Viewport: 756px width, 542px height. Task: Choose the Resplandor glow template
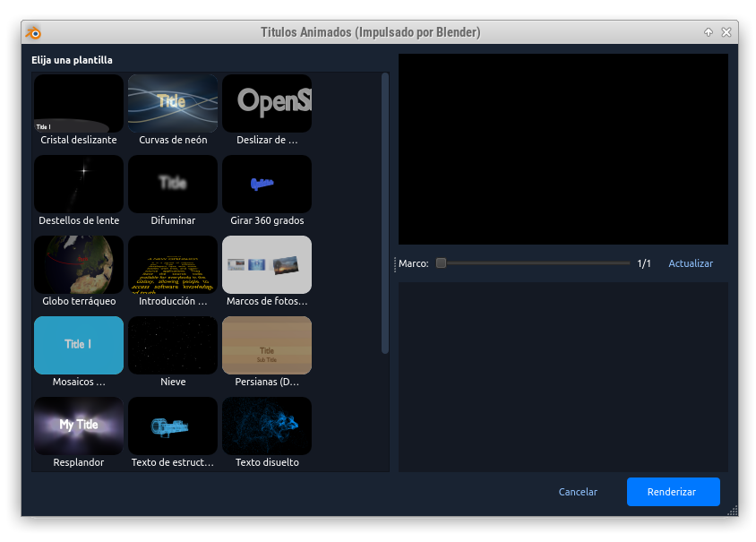(x=79, y=426)
